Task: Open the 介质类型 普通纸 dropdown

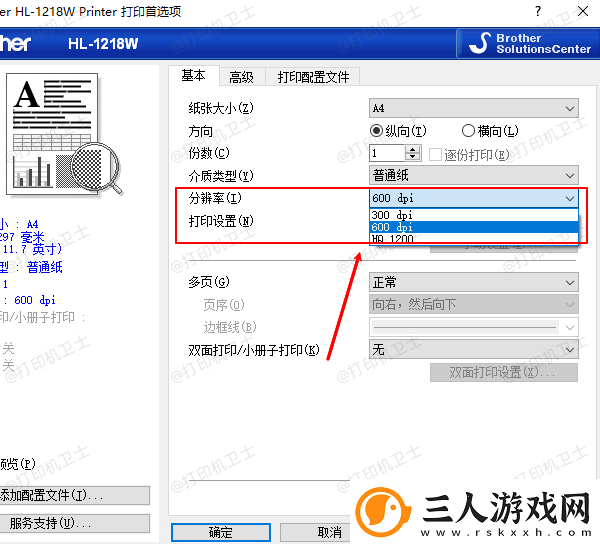Action: coord(474,176)
